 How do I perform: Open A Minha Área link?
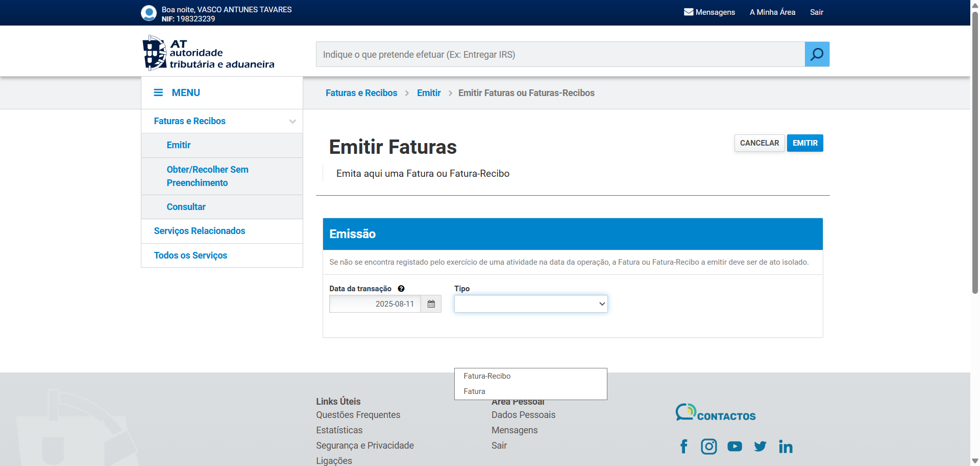pos(772,12)
